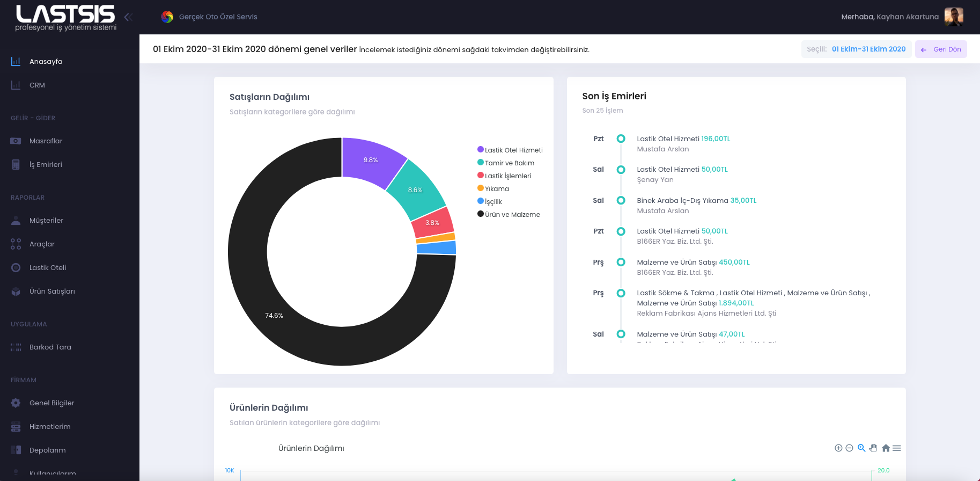980x481 pixels.
Task: Activate selection zoom magnifier tool
Action: (861, 448)
